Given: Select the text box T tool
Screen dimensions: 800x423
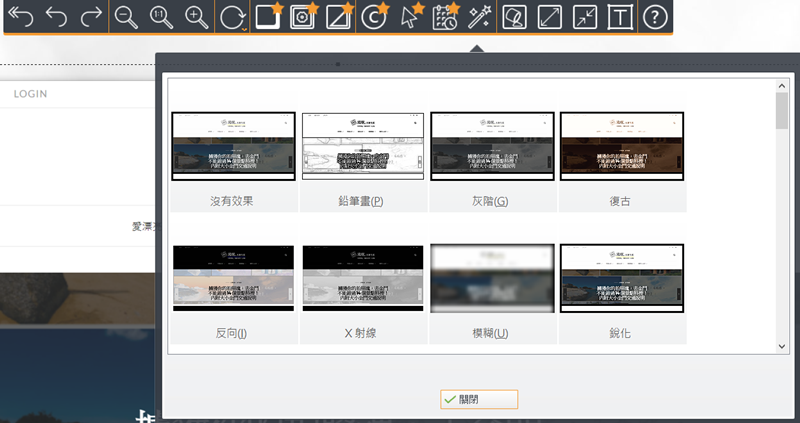Looking at the screenshot, I should point(620,17).
